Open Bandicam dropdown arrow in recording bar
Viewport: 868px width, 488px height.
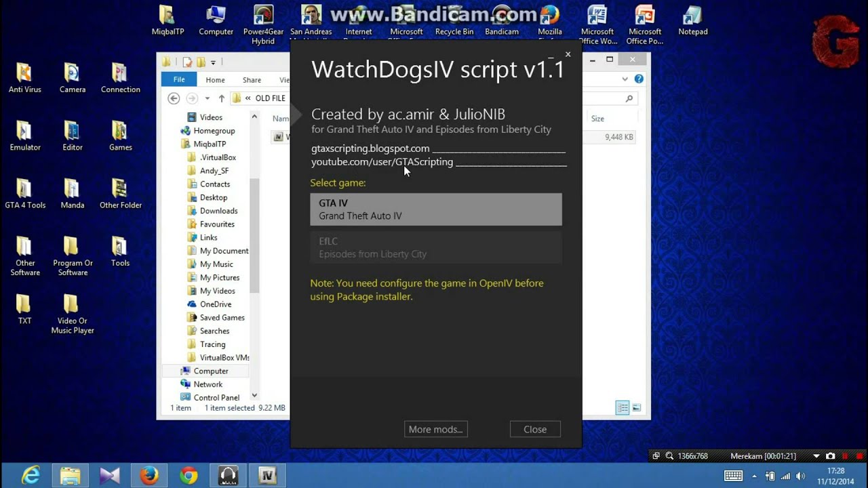pyautogui.click(x=816, y=456)
